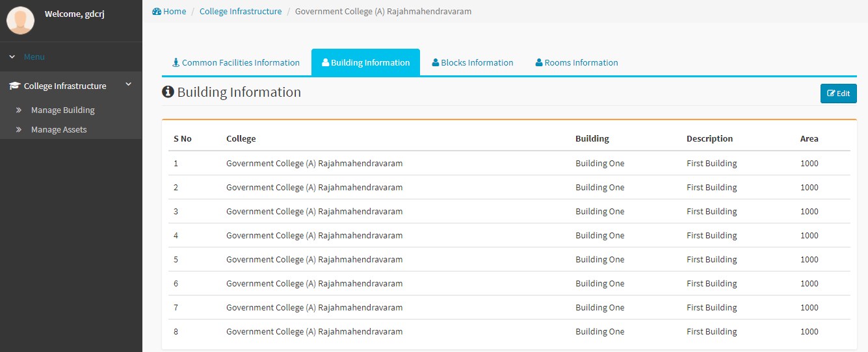Click the graduation cap icon in sidebar
The image size is (868, 352).
tap(15, 86)
